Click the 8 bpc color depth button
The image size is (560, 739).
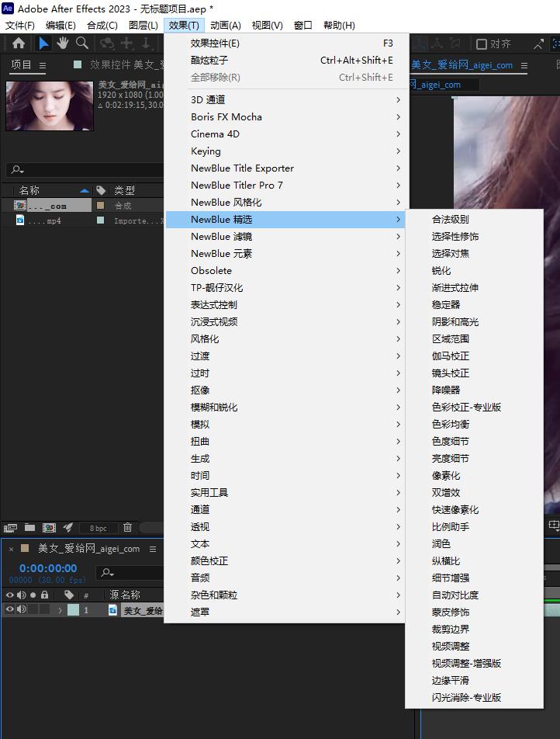[x=98, y=529]
